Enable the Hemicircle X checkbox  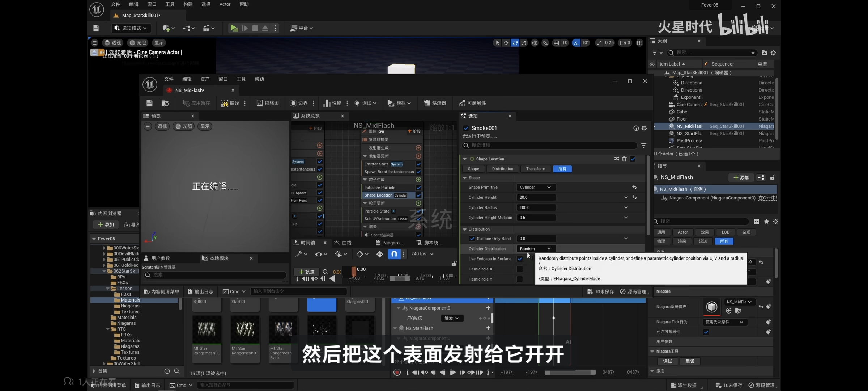[520, 269]
